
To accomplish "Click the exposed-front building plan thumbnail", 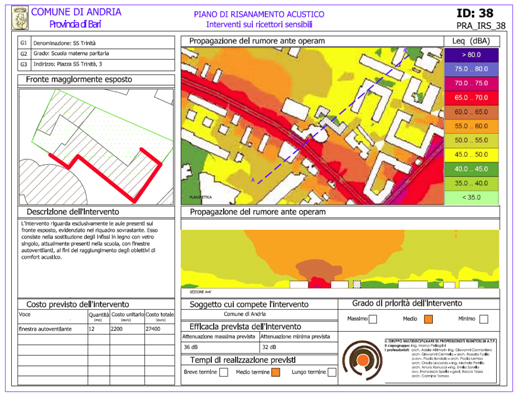I will click(x=96, y=147).
